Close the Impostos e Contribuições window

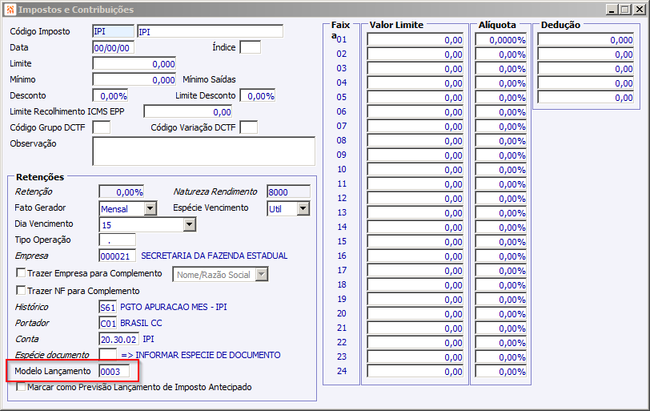[x=640, y=9]
